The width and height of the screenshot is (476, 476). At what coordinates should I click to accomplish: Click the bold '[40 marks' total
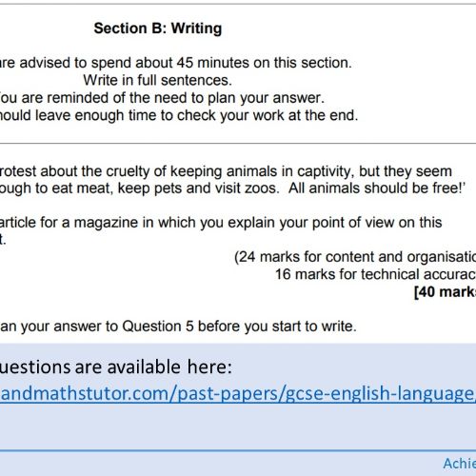click(x=445, y=292)
